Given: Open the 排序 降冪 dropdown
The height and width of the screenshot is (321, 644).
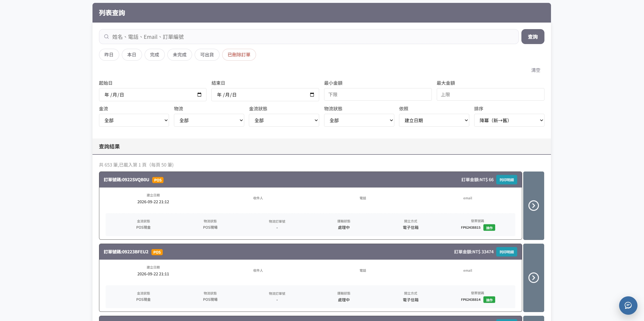Looking at the screenshot, I should [x=509, y=120].
